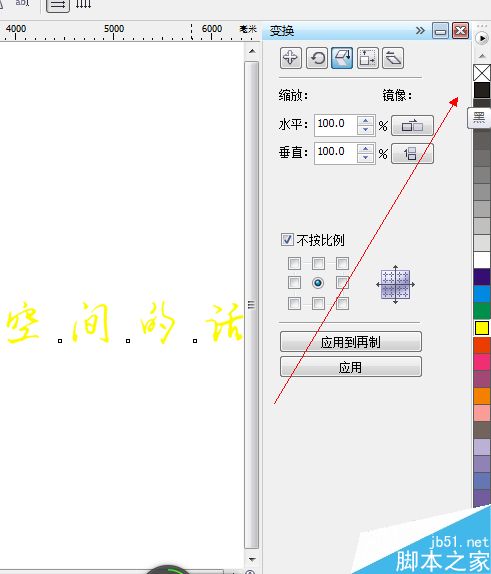Image resolution: width=491 pixels, height=574 pixels.
Task: Select the Scale and Mirror transform tab
Action: click(342, 58)
